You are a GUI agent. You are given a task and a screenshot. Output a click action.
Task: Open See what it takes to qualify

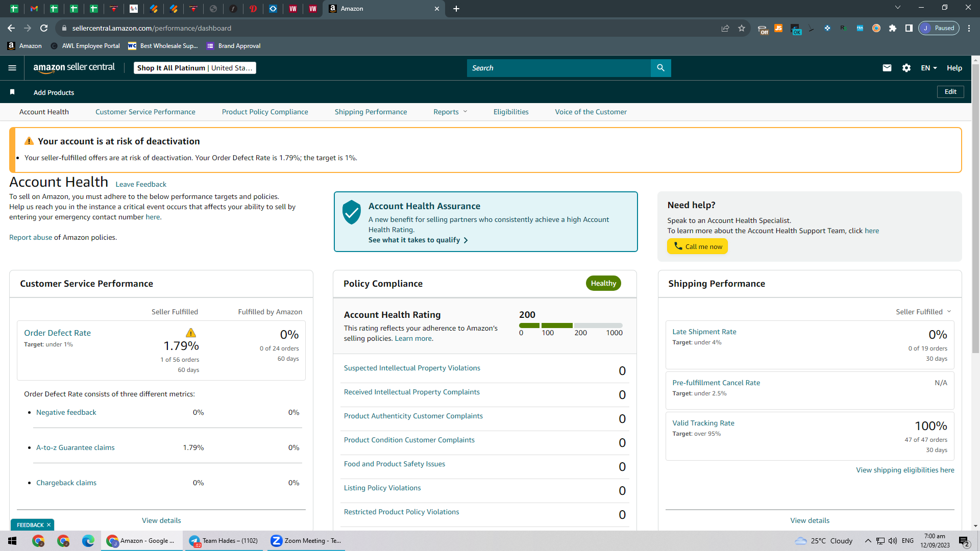point(418,240)
